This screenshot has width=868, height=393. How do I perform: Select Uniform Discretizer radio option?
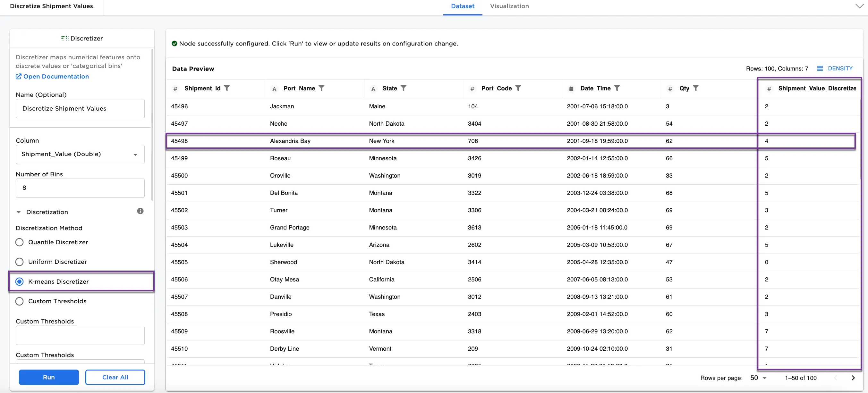click(20, 262)
